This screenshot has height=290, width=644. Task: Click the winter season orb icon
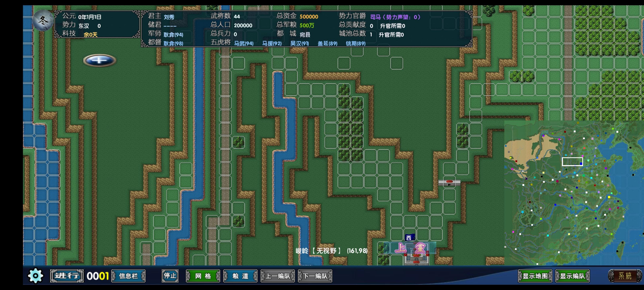coord(43,21)
